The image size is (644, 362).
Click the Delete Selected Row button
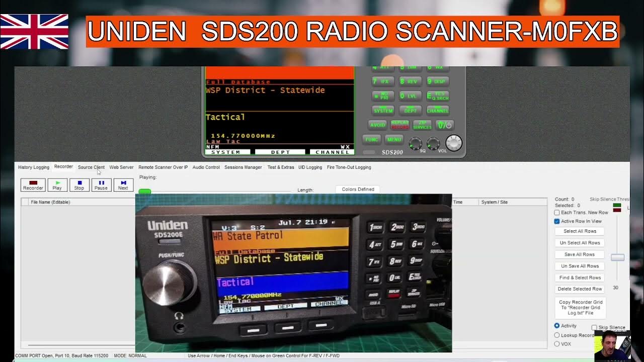580,289
